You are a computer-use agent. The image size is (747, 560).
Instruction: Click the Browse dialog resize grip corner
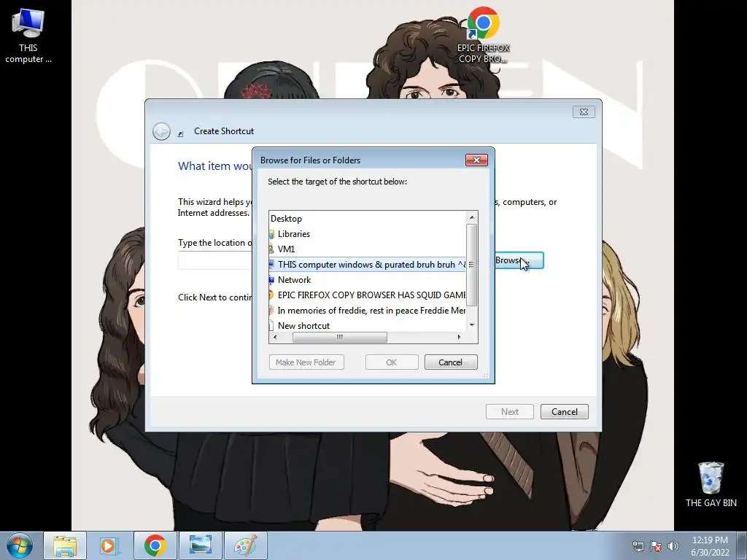coord(485,375)
